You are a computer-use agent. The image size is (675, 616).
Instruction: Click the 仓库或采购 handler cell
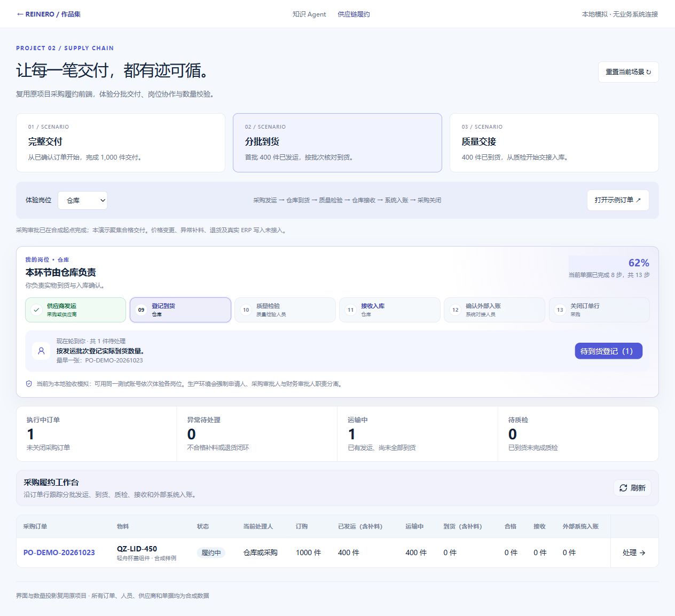261,552
